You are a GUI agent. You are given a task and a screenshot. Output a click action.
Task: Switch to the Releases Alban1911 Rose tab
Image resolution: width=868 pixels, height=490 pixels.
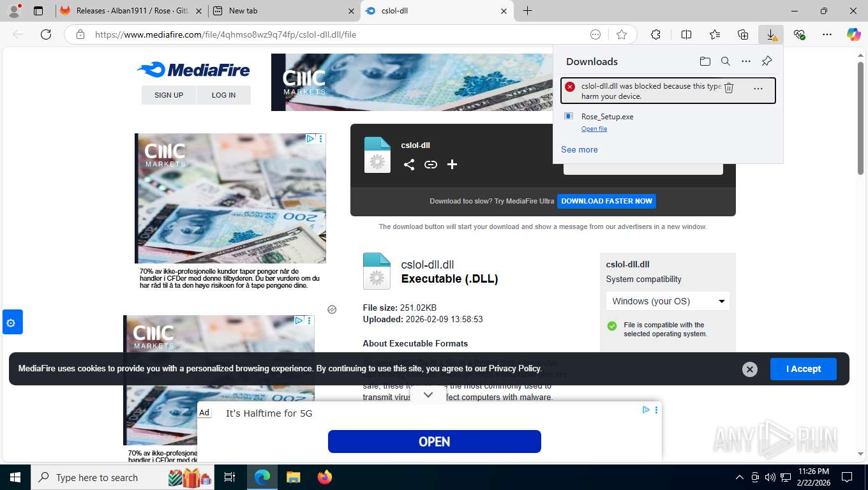tap(131, 11)
